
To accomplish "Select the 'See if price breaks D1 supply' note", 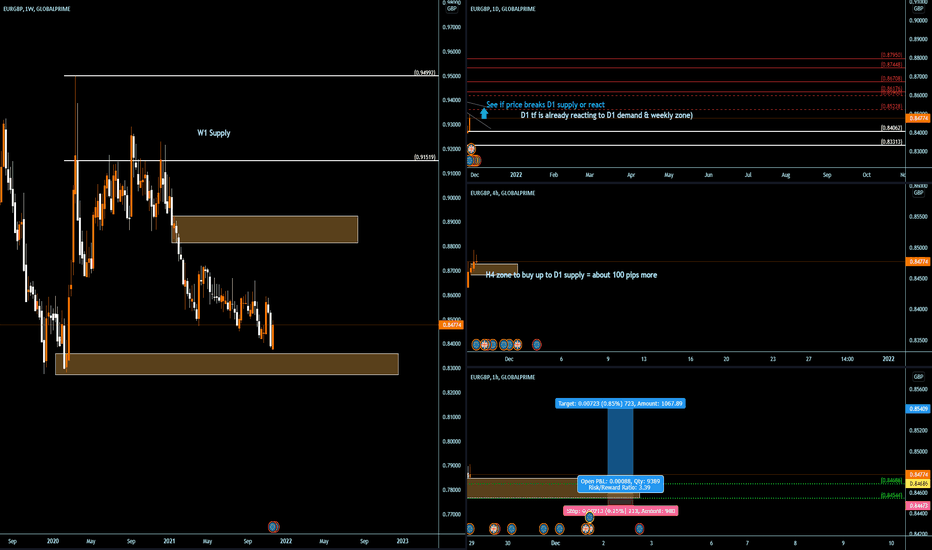I will (x=545, y=105).
